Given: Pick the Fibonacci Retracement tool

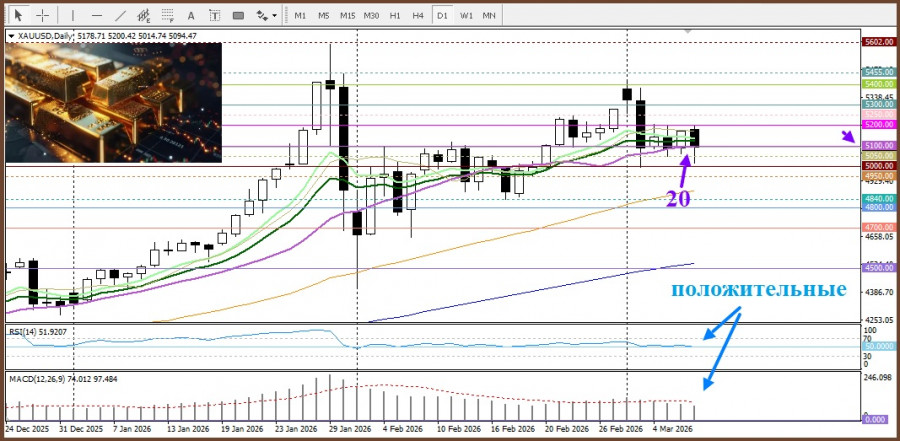Looking at the screenshot, I should point(168,15).
